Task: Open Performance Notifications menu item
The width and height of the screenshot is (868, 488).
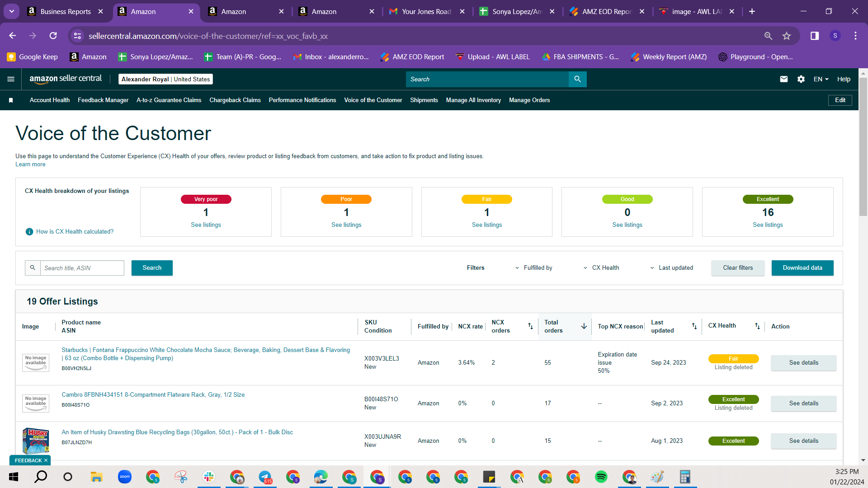Action: point(302,100)
